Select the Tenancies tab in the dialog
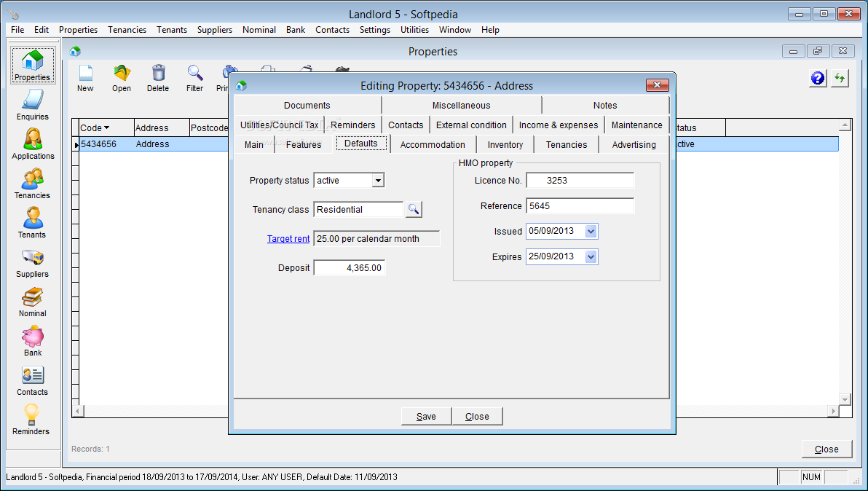Image resolution: width=868 pixels, height=491 pixels. point(567,144)
